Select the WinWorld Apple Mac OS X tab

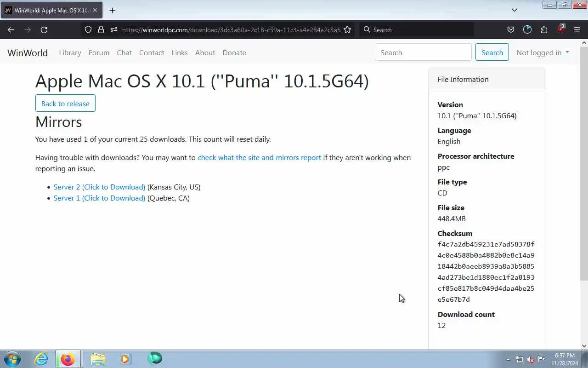51,10
